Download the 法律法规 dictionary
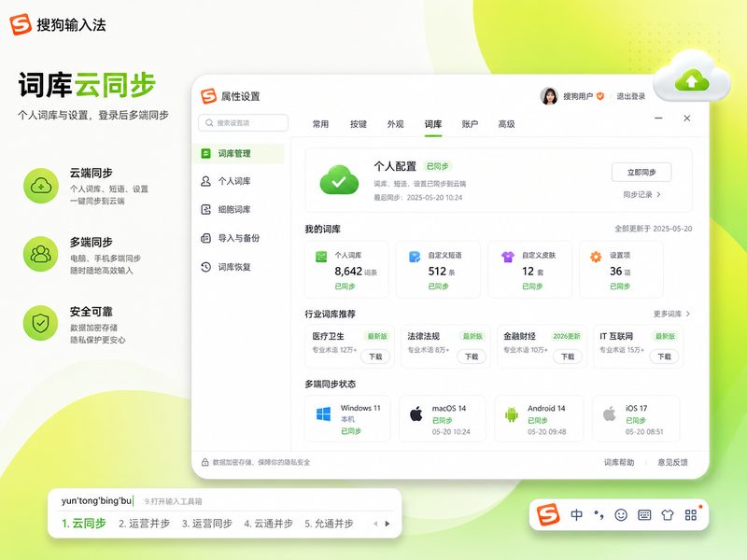The height and width of the screenshot is (560, 747). click(472, 357)
